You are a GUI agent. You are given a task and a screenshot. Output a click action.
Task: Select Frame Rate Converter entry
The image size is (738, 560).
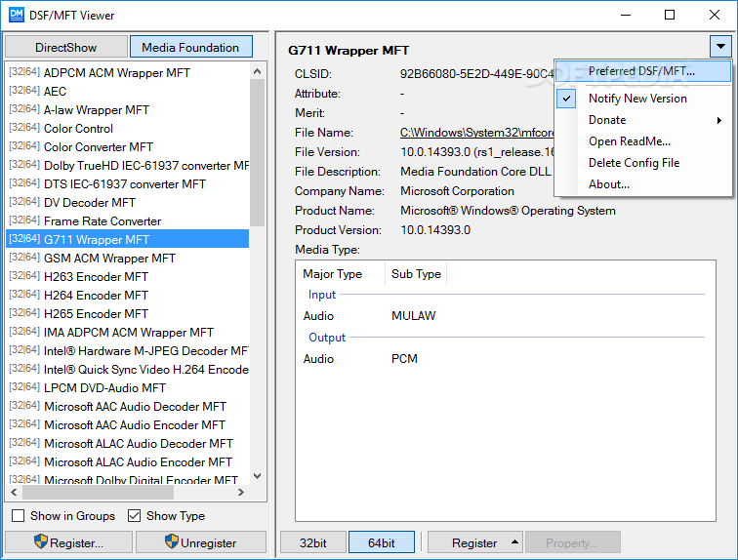[x=128, y=221]
